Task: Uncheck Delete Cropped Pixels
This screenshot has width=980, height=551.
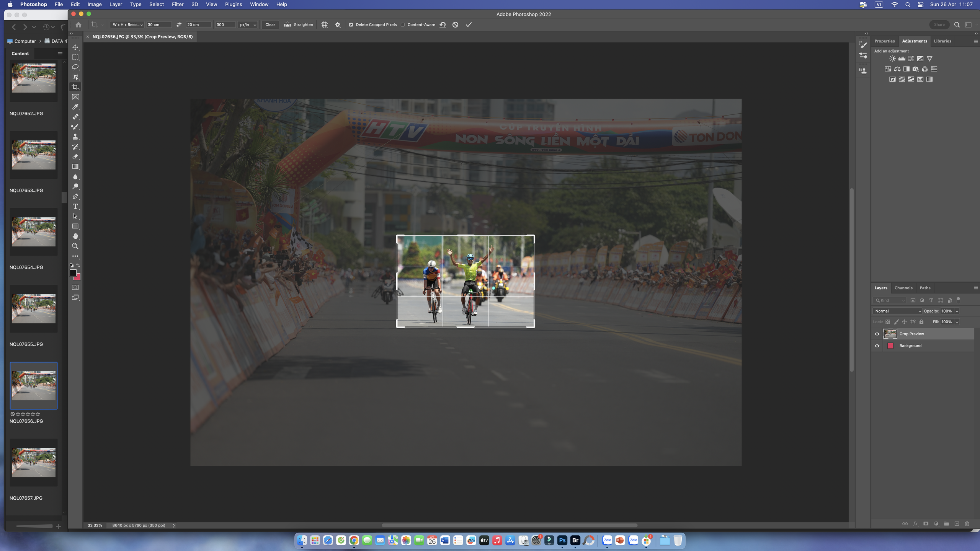Action: [x=351, y=24]
